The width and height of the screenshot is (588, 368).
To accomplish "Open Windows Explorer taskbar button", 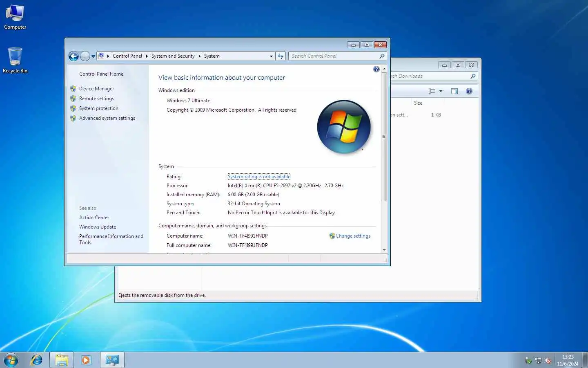I will pos(62,360).
